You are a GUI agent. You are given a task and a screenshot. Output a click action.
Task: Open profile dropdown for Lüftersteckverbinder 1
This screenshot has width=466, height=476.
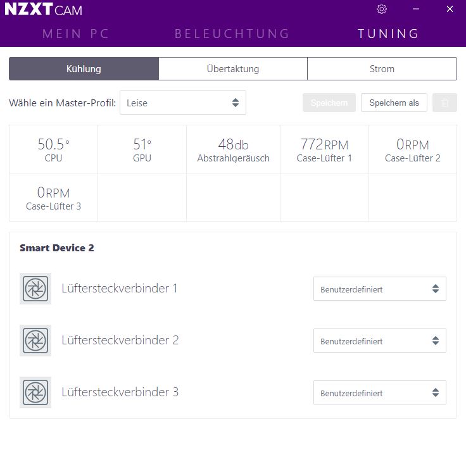click(x=380, y=289)
